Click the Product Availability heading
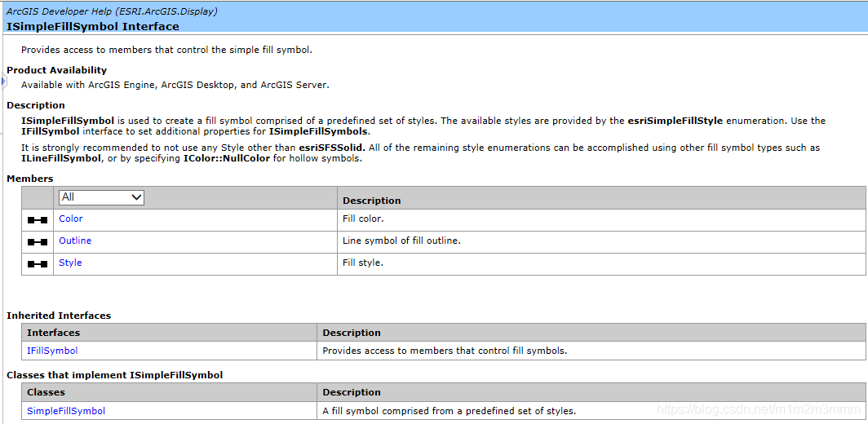Image resolution: width=868 pixels, height=424 pixels. click(x=56, y=70)
